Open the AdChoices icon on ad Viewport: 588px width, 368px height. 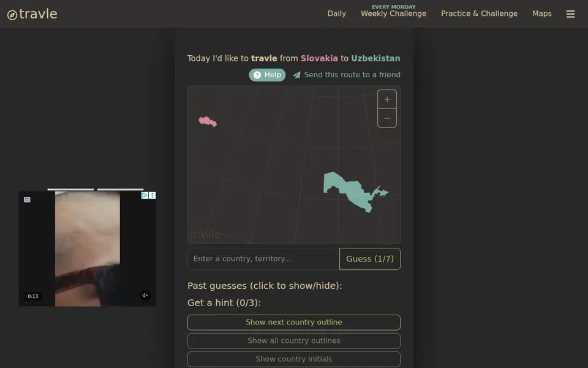tap(145, 195)
